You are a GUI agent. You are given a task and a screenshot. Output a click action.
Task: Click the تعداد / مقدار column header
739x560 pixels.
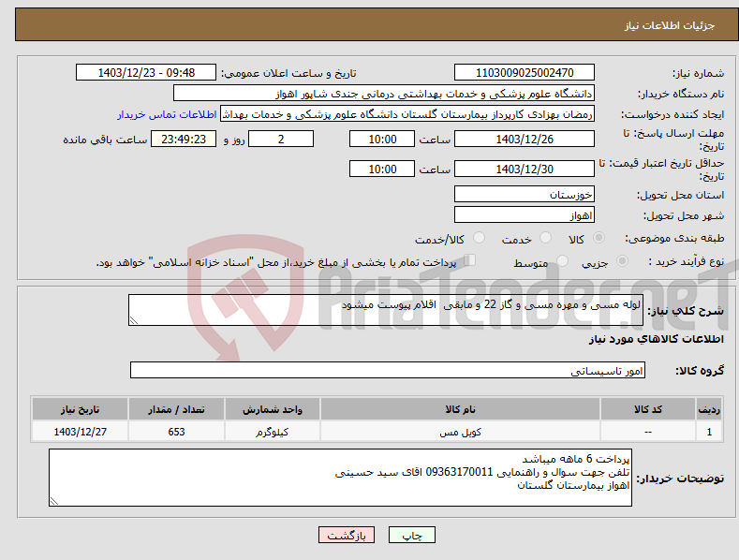176,409
